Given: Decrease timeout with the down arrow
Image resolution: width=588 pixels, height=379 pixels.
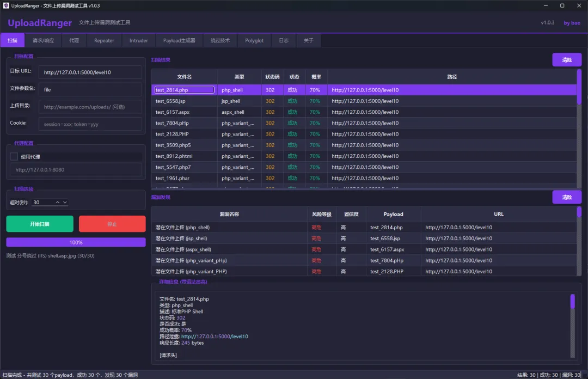Looking at the screenshot, I should pos(65,202).
